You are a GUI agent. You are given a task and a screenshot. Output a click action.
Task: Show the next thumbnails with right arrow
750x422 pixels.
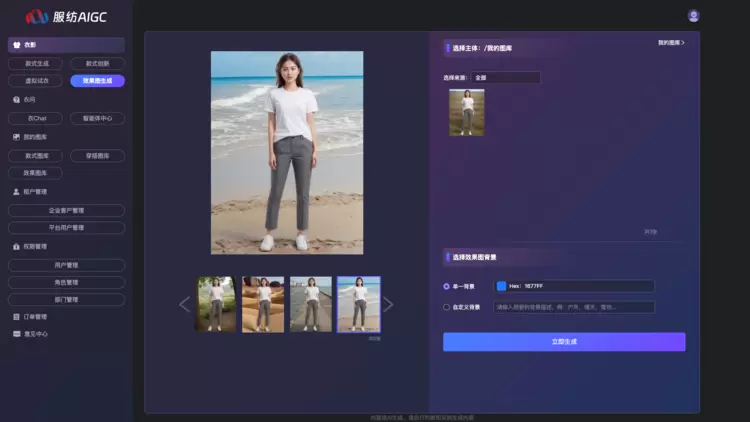pos(388,304)
